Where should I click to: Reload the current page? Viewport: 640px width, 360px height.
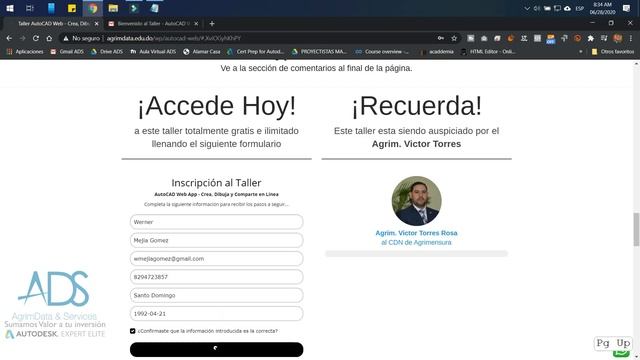pos(36,38)
